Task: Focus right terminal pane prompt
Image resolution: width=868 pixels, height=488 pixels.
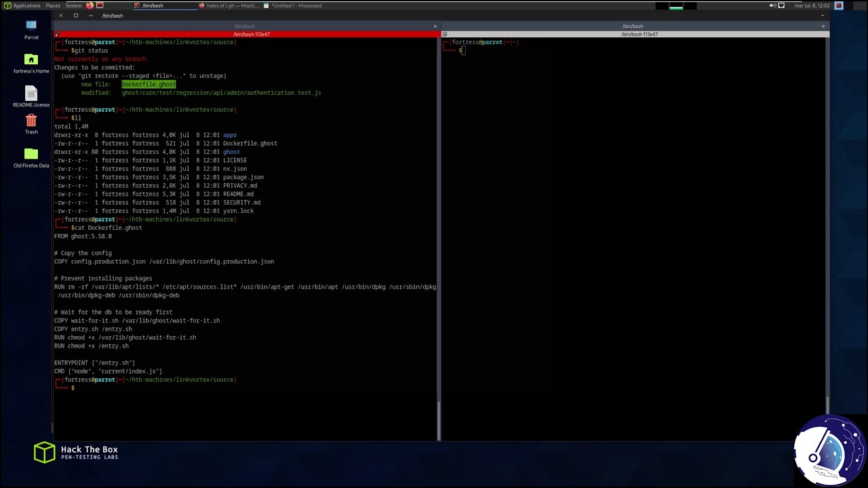Action: point(463,50)
